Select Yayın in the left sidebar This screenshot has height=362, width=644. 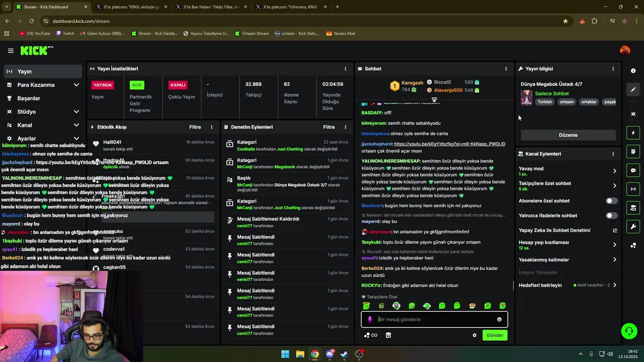pos(43,71)
